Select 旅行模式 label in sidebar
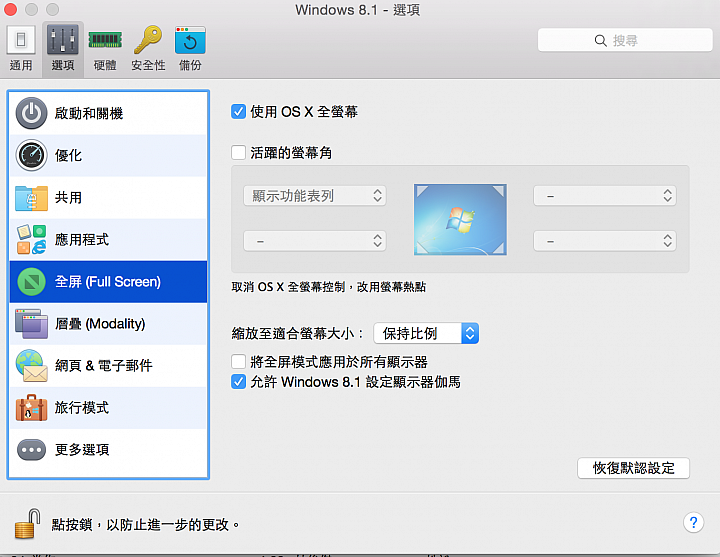 point(82,408)
